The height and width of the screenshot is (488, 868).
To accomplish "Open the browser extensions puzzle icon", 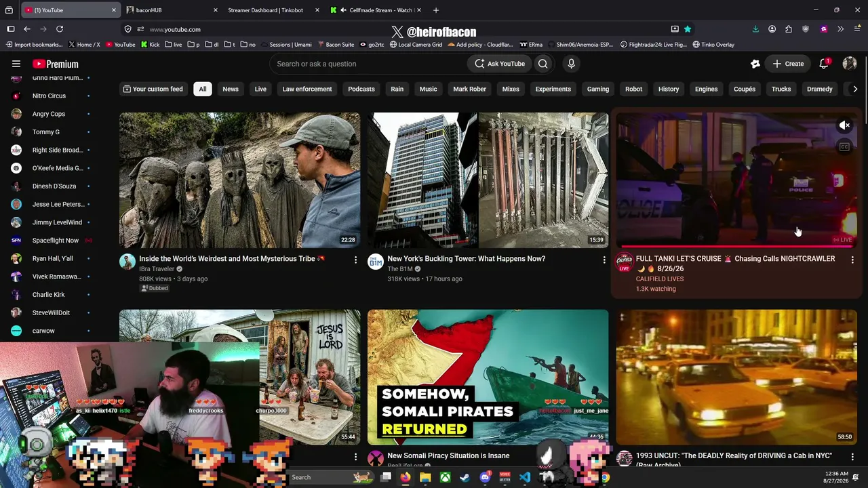I will pos(789,29).
